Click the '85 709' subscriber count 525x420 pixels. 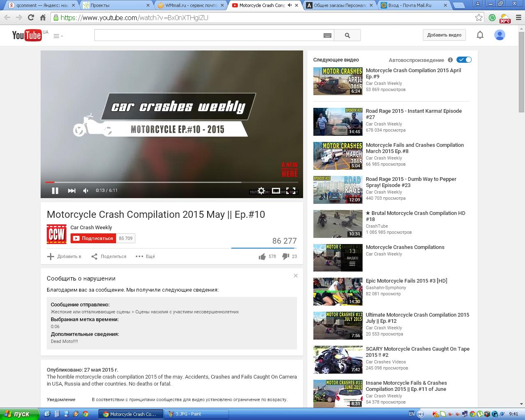pos(126,238)
